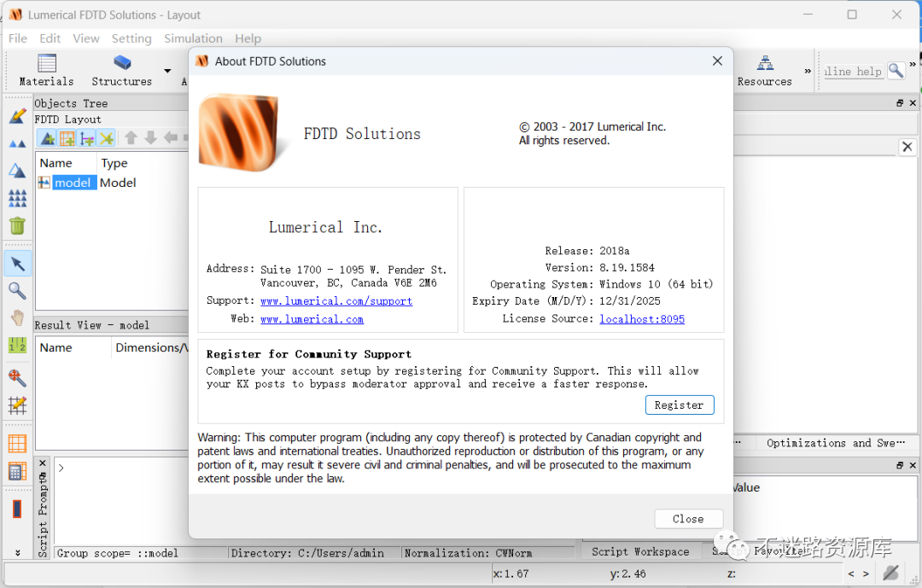
Task: Select the arrow Select tool
Action: coord(17,264)
